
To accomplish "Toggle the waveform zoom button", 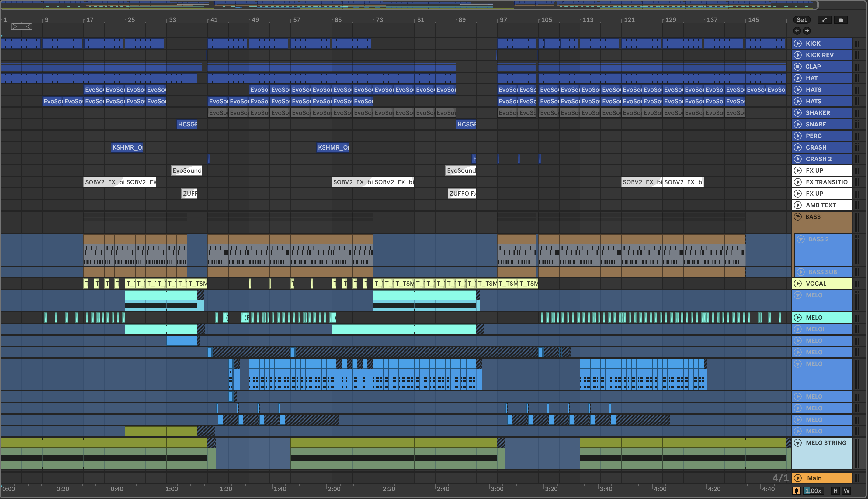I will 796,491.
